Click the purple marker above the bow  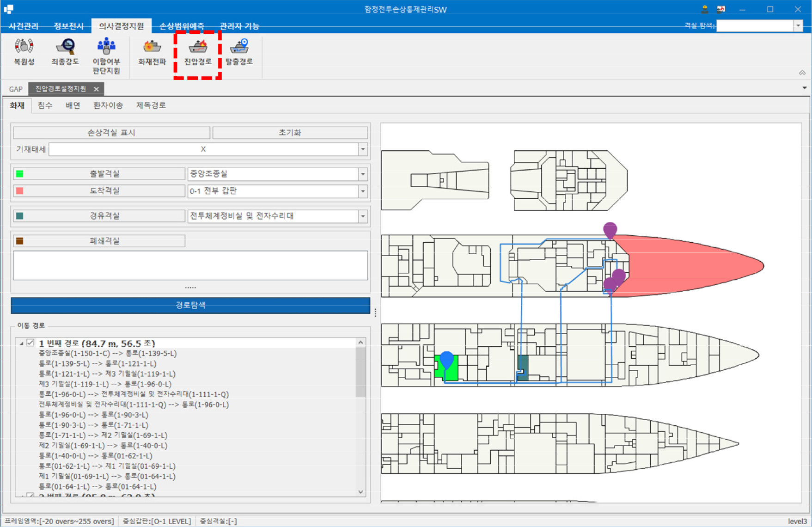click(610, 230)
